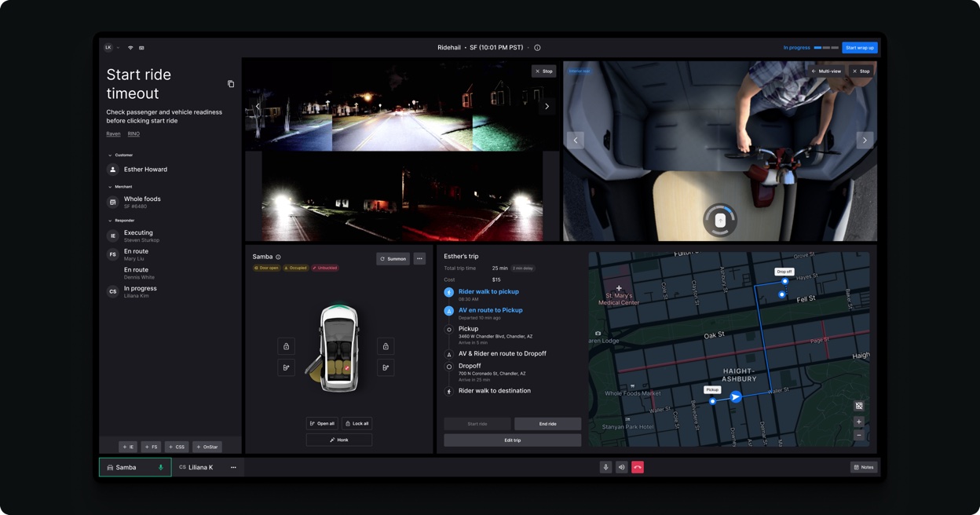The width and height of the screenshot is (980, 515).
Task: Open Samba vehicle more options menu
Action: coord(419,259)
